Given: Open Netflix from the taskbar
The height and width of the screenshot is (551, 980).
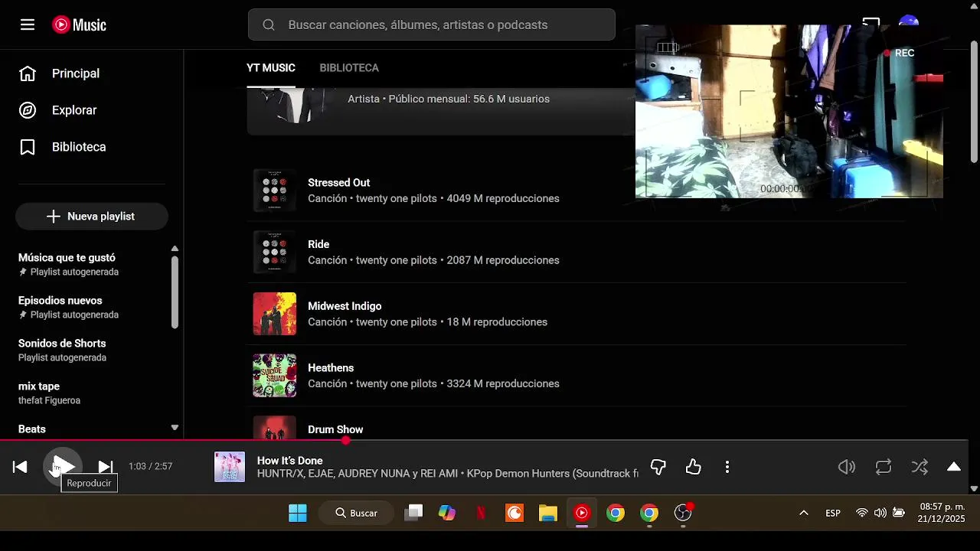Looking at the screenshot, I should click(481, 513).
